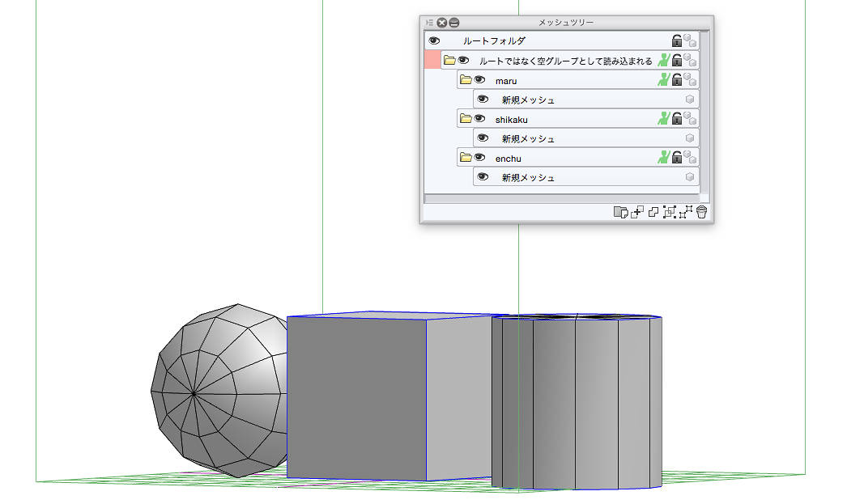The image size is (847, 504).
Task: Hide the 新規メッシュ under shikaku
Action: (483, 138)
